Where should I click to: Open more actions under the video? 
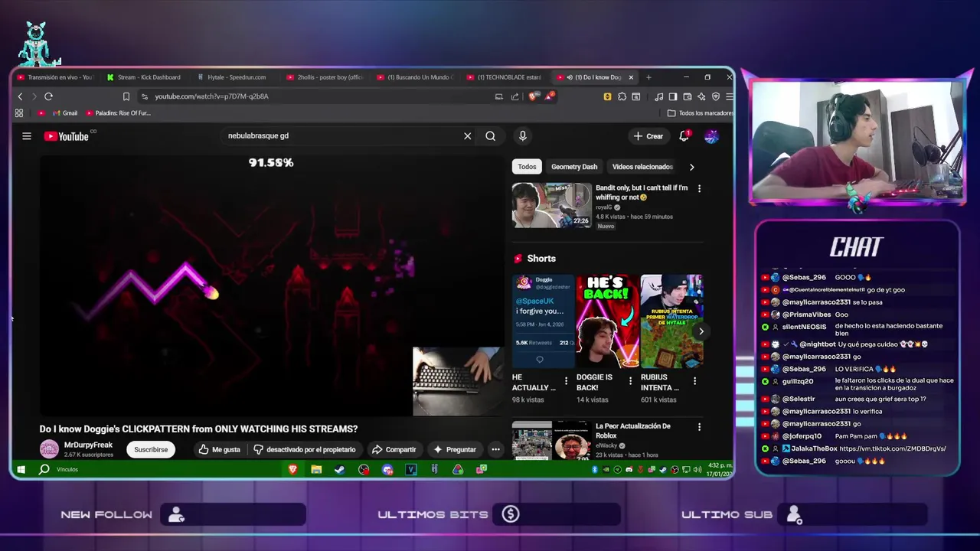point(495,449)
